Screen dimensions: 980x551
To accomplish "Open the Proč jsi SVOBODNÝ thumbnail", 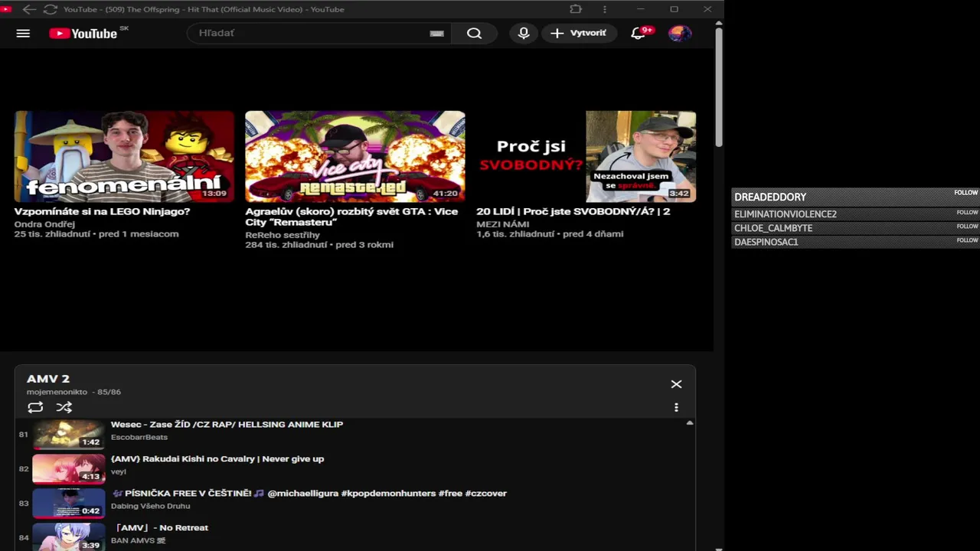I will coord(586,156).
